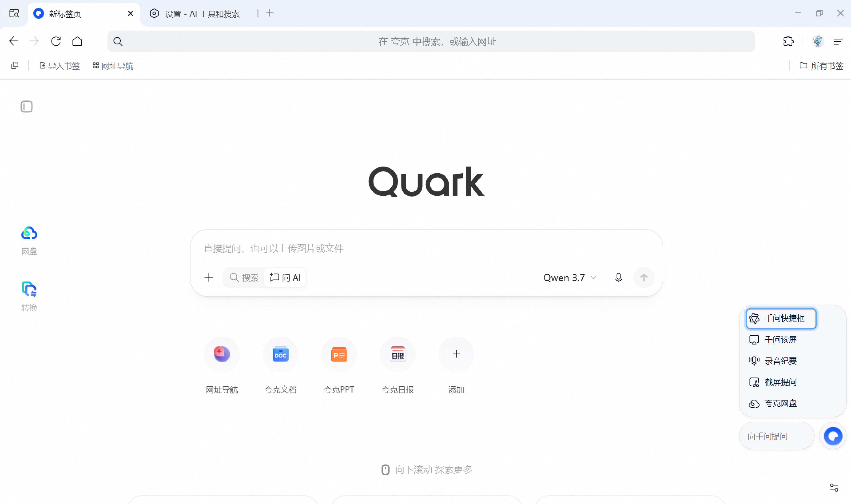Click the microphone voice input icon
The height and width of the screenshot is (504, 851).
(619, 278)
